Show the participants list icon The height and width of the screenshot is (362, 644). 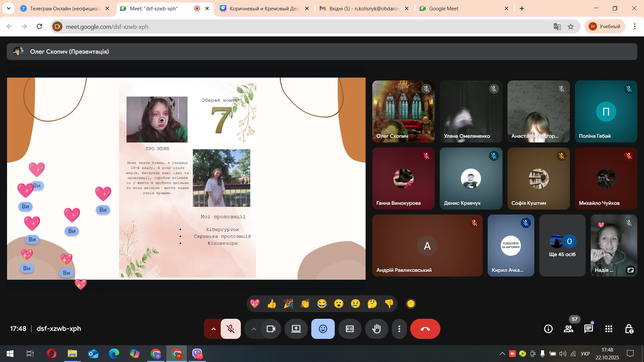(568, 329)
